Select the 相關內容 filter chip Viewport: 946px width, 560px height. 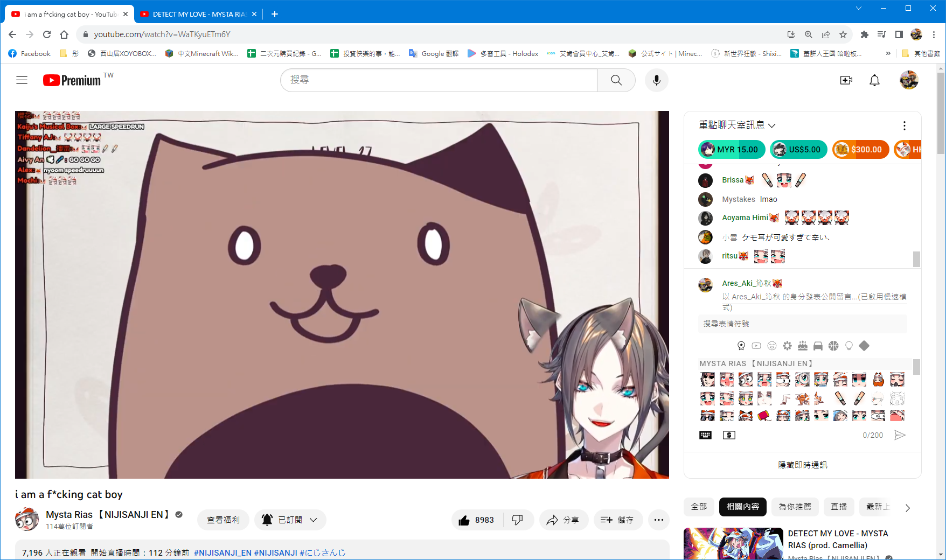tap(742, 507)
